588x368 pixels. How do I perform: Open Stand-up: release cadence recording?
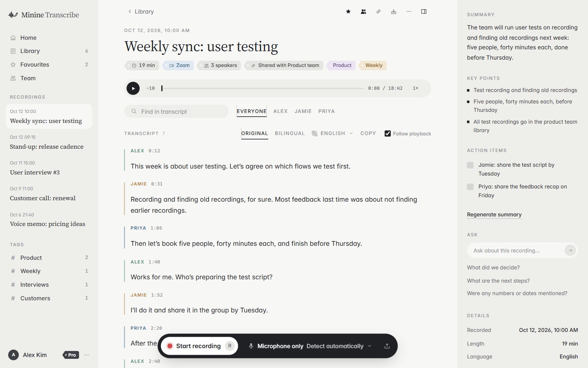[49, 142]
